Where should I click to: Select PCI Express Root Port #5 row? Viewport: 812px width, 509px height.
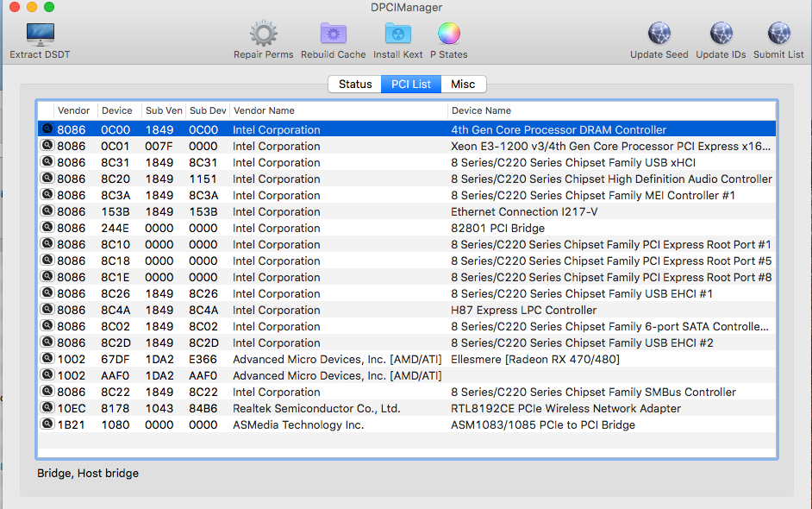click(407, 261)
